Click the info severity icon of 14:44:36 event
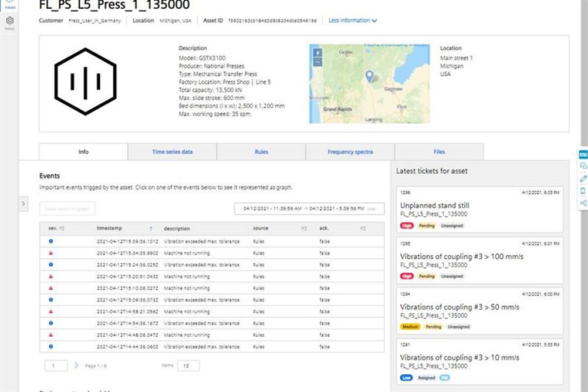This screenshot has width=588, height=392. pyautogui.click(x=51, y=347)
